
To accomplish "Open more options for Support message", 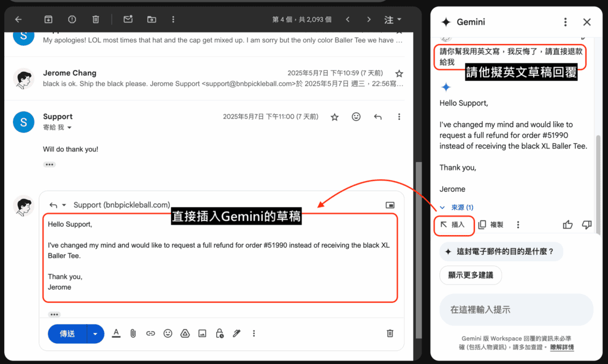I will [399, 116].
